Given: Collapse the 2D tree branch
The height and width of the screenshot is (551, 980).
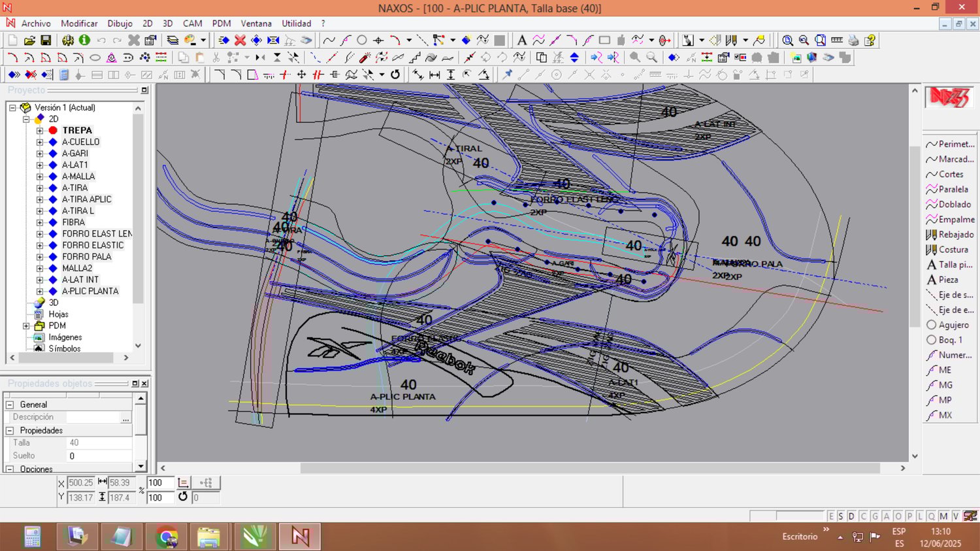Looking at the screenshot, I should [26, 119].
